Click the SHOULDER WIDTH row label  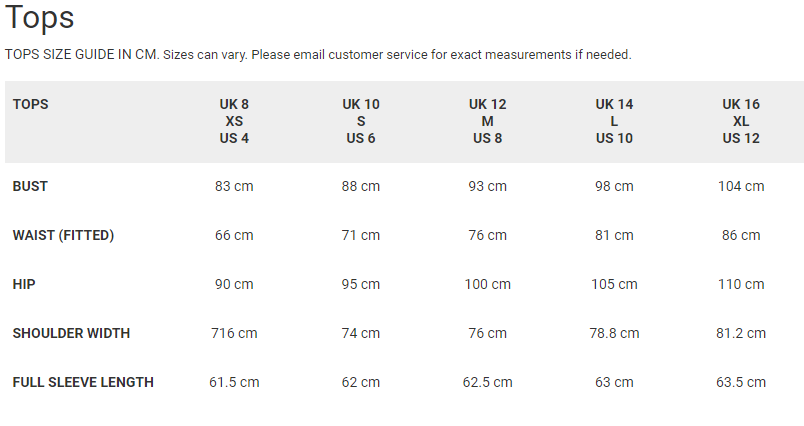(71, 333)
